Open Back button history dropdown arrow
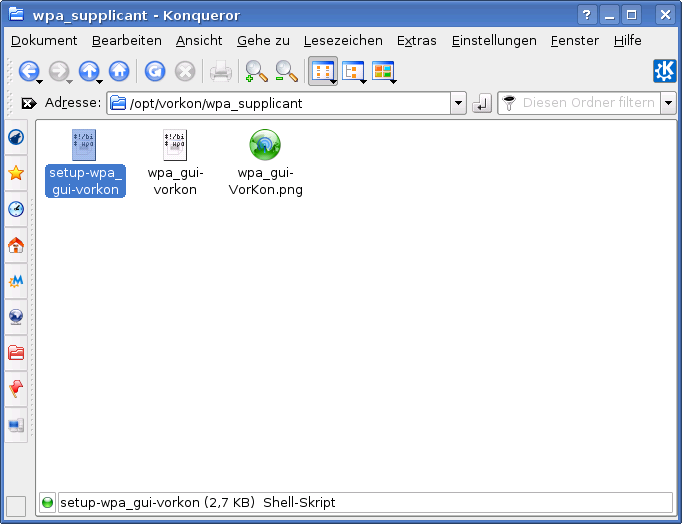This screenshot has height=524, width=682. (x=40, y=82)
